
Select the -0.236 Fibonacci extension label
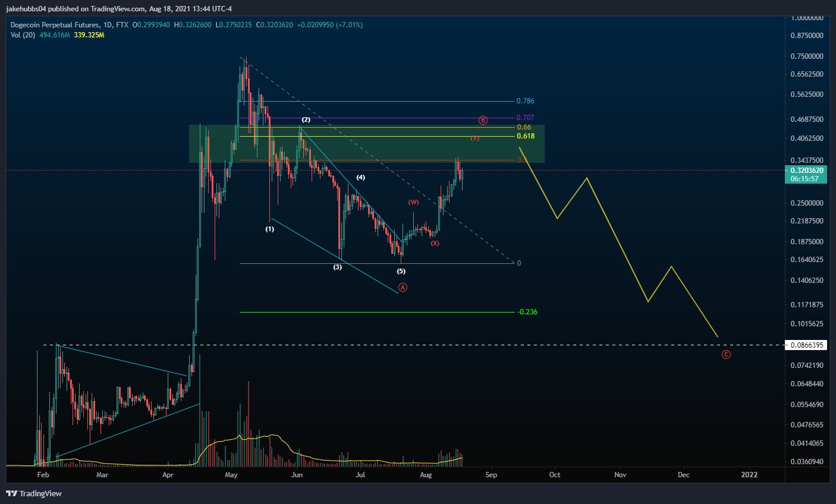click(x=527, y=312)
